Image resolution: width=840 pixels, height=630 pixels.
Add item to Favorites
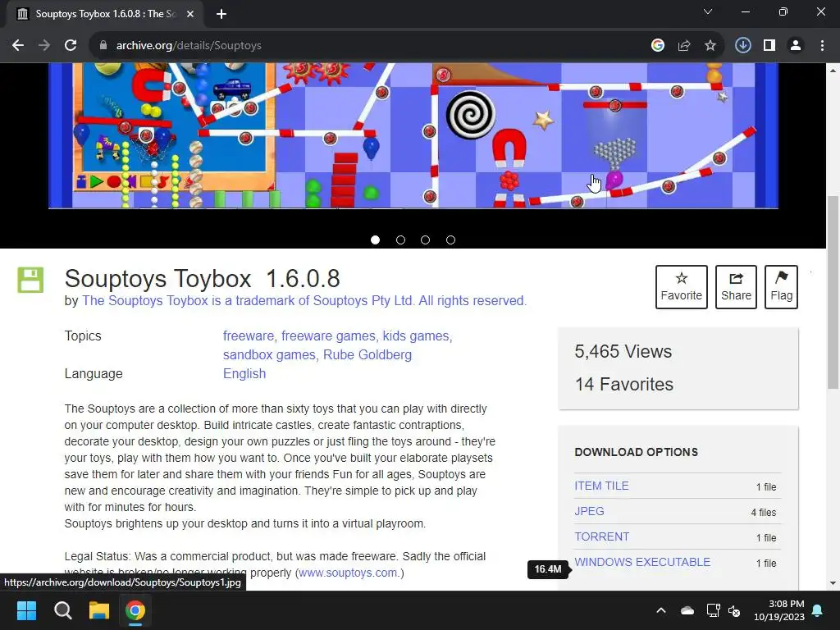pyautogui.click(x=682, y=286)
